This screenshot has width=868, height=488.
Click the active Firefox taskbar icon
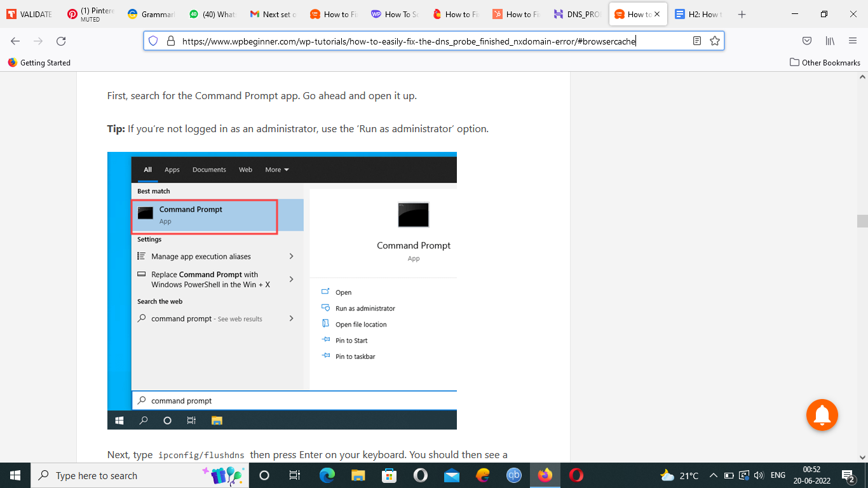545,475
